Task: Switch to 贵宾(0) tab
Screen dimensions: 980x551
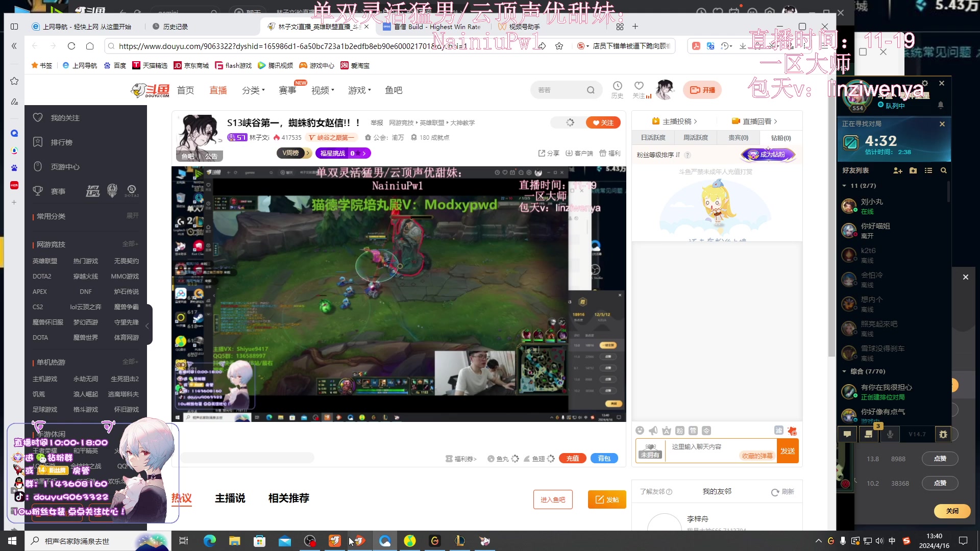Action: [x=738, y=138]
